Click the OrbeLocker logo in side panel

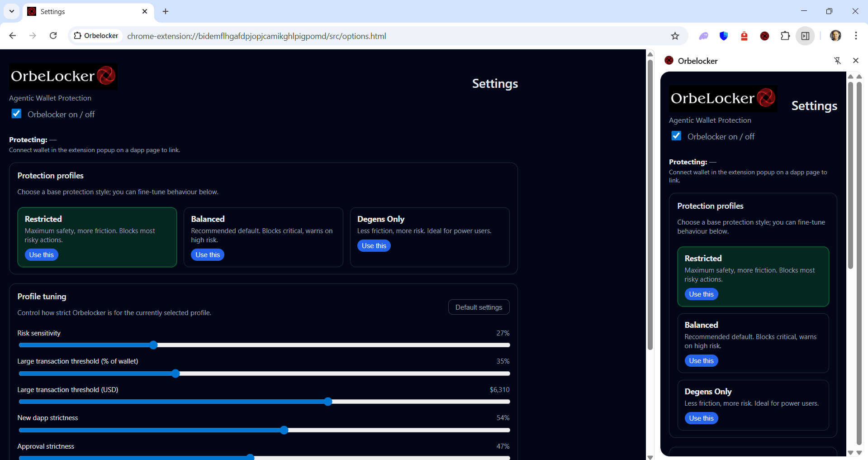[x=723, y=98]
